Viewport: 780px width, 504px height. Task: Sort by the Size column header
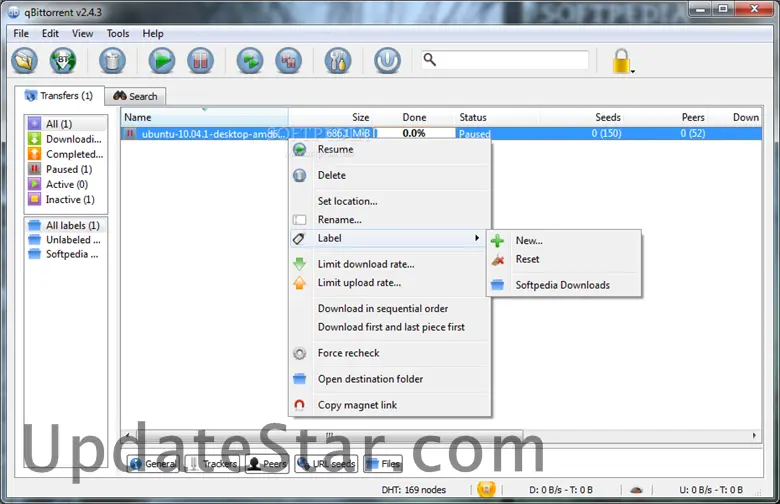coord(330,117)
